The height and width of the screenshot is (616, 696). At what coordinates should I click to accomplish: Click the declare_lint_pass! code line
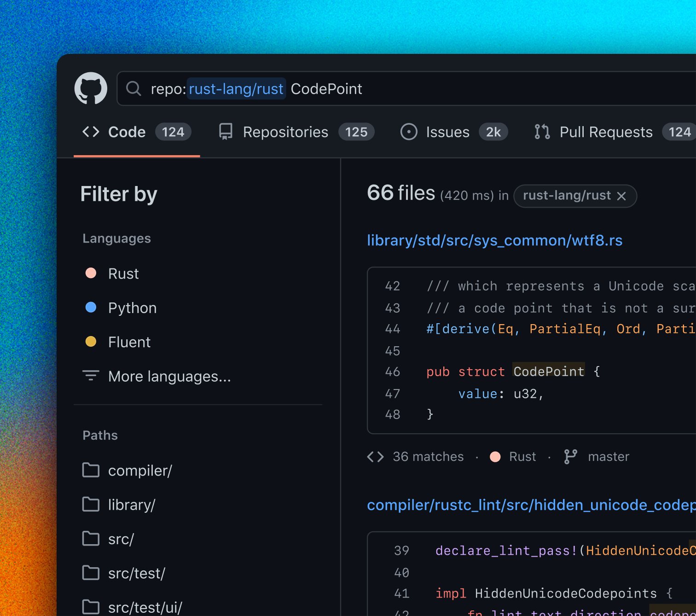[566, 551]
